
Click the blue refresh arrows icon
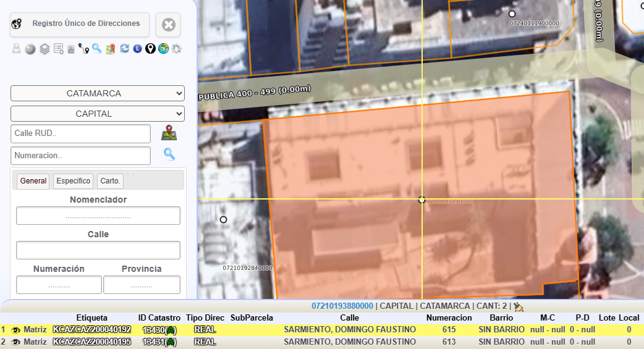coord(124,48)
